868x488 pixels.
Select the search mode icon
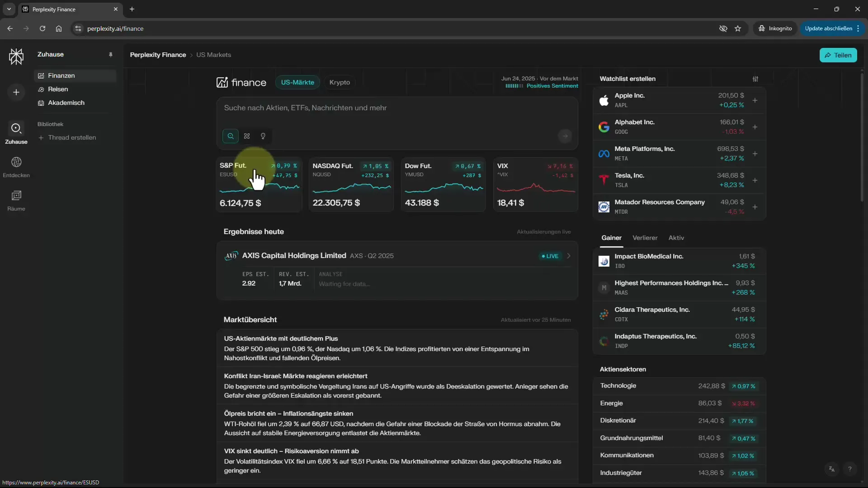231,136
